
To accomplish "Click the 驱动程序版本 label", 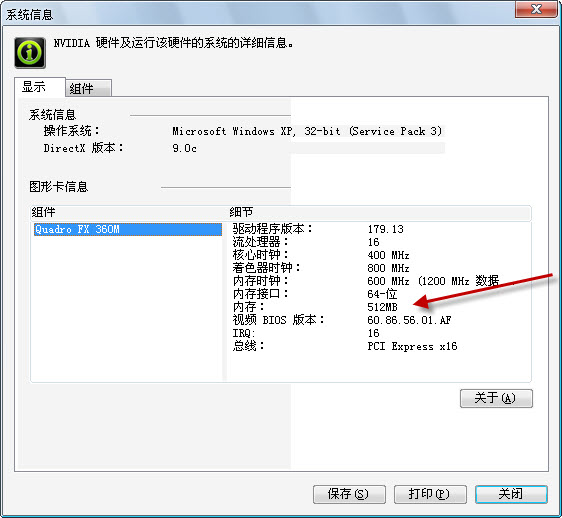I will point(272,229).
